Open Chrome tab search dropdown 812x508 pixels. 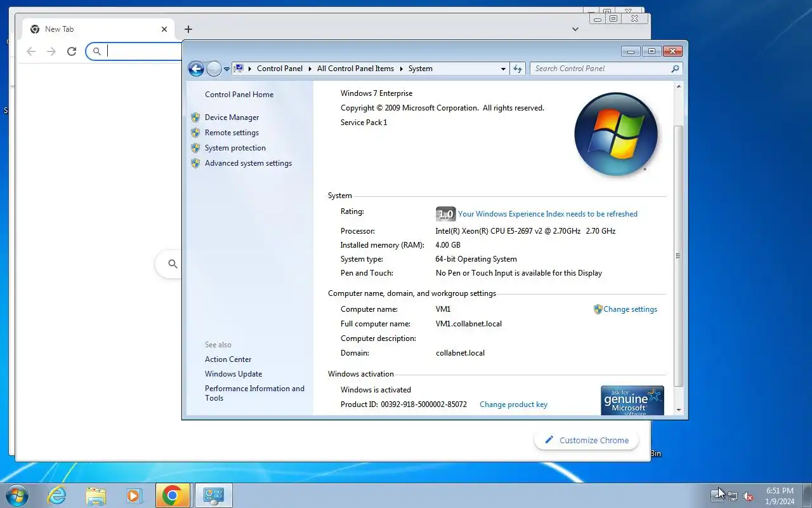575,29
